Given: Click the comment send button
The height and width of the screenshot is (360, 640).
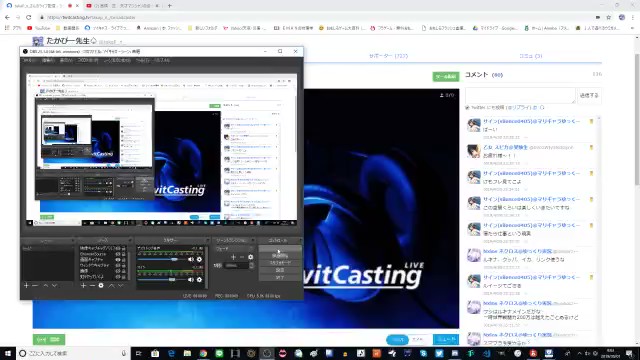Looking at the screenshot, I should click(589, 96).
